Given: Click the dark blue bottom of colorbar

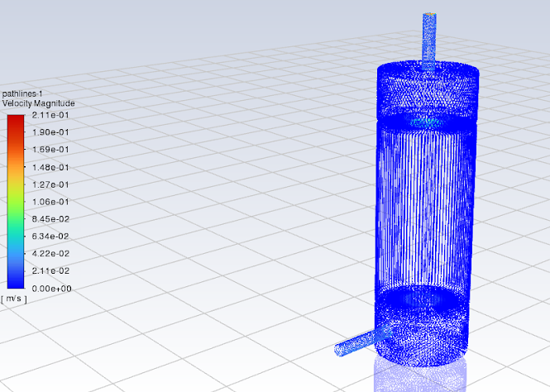Looking at the screenshot, I should coord(16,281).
